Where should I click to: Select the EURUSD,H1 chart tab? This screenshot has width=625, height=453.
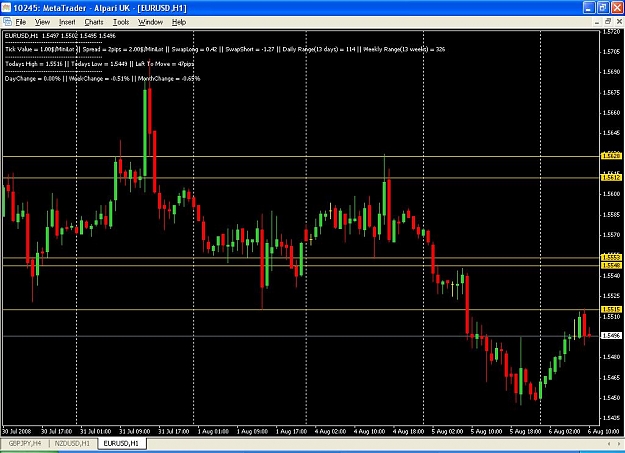[121, 443]
